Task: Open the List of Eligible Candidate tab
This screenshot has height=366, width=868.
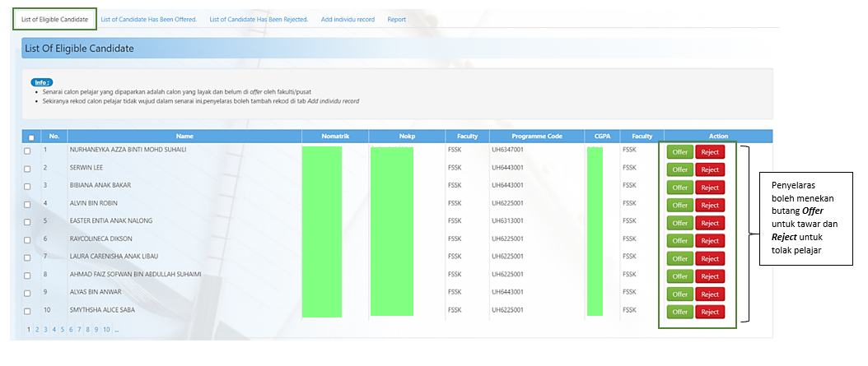Action: [54, 19]
